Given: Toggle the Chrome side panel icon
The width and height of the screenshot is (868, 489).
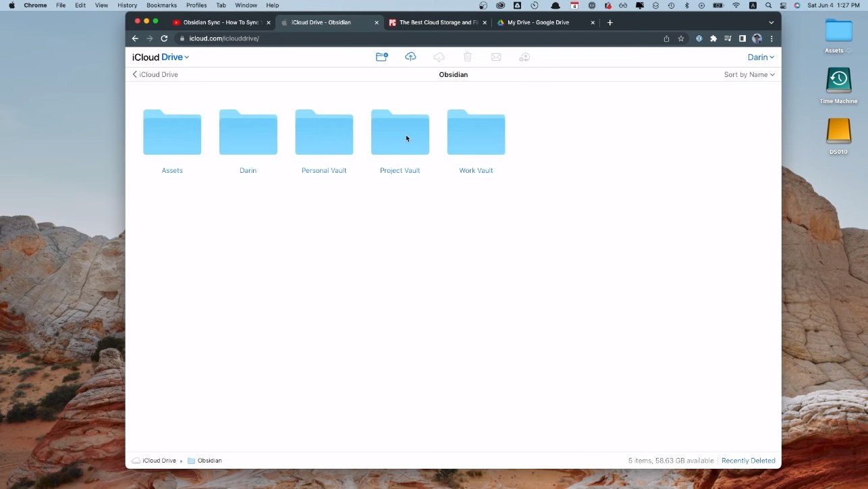Looking at the screenshot, I should (742, 38).
